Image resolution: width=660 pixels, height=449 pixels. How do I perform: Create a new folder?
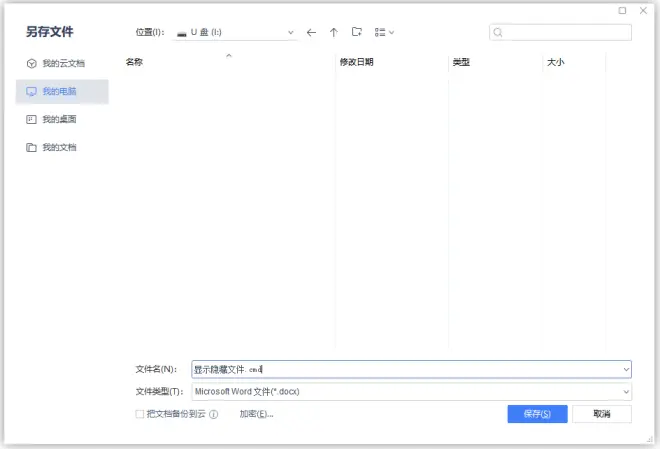(x=357, y=32)
